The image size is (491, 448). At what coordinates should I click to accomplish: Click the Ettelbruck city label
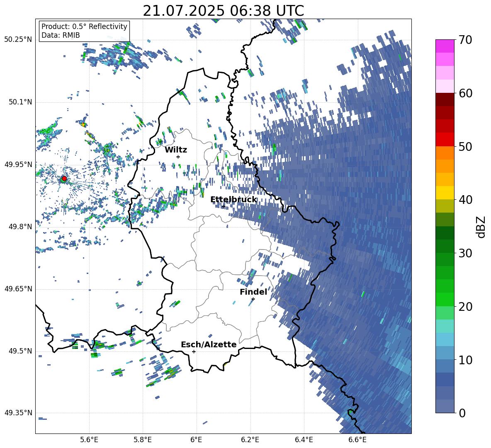233,200
